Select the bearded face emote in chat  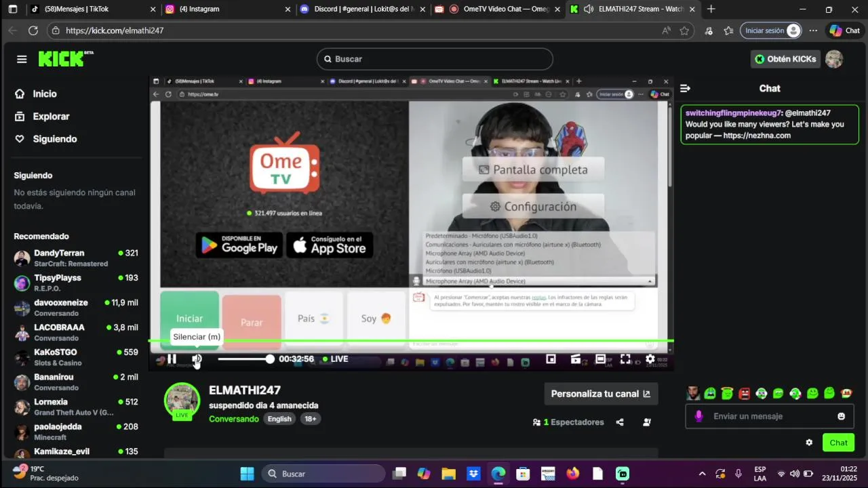(x=693, y=393)
